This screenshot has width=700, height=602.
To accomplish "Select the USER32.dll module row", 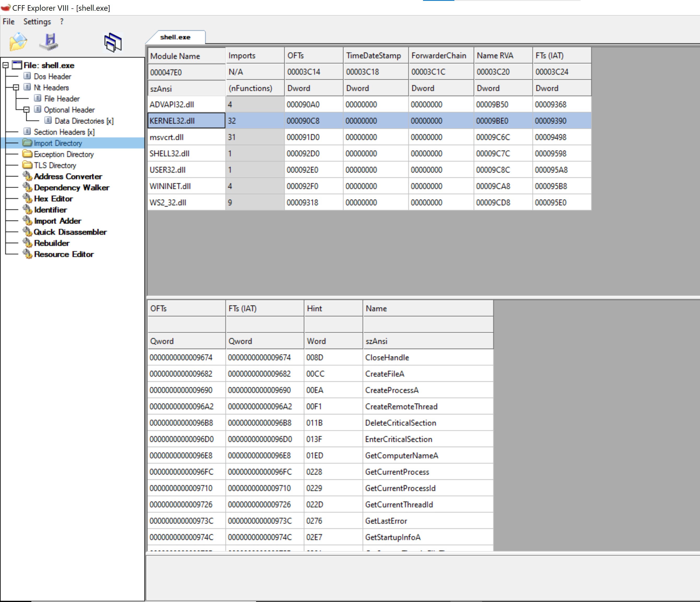I will coord(369,170).
